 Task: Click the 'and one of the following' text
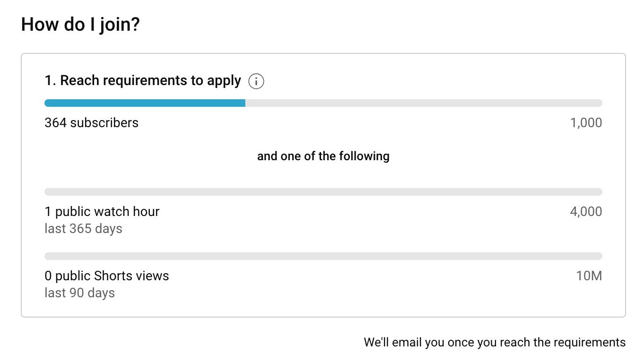click(x=323, y=156)
